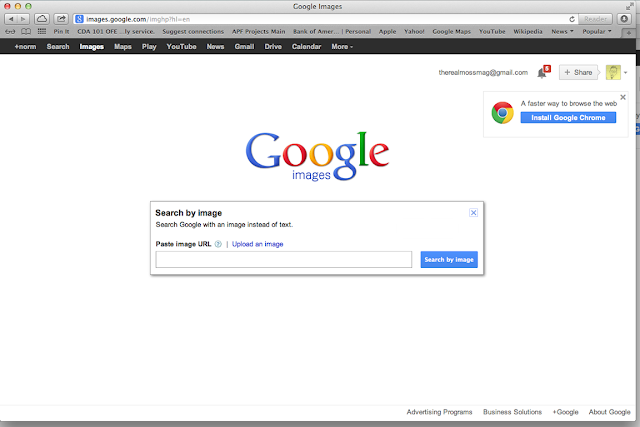Open +Google footer link
This screenshot has height=427, width=640.
click(x=565, y=412)
